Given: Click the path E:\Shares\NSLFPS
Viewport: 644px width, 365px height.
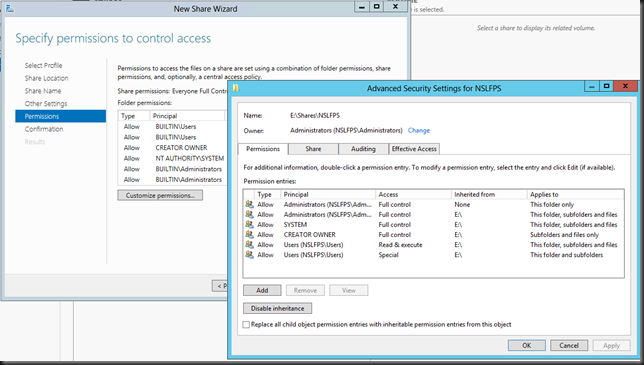Looking at the screenshot, I should (x=315, y=115).
